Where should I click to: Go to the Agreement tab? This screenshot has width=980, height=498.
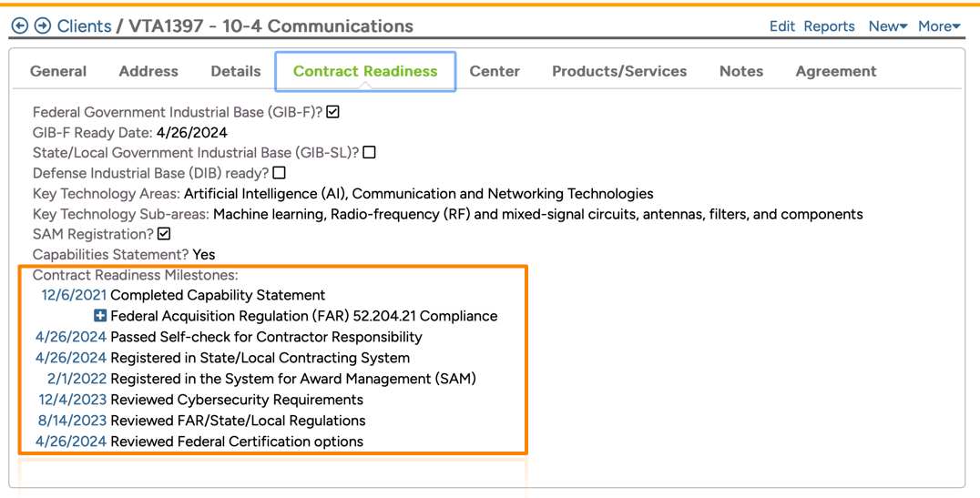coord(835,71)
